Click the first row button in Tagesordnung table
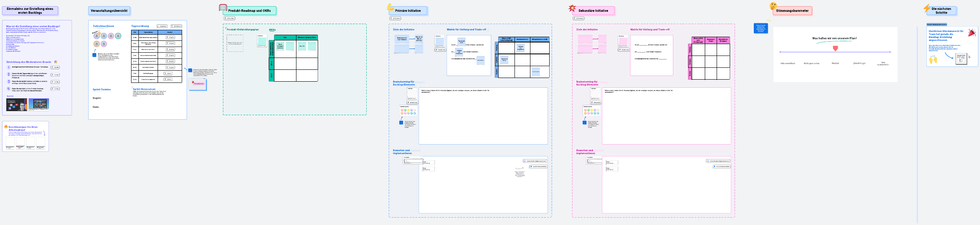 coord(170,37)
